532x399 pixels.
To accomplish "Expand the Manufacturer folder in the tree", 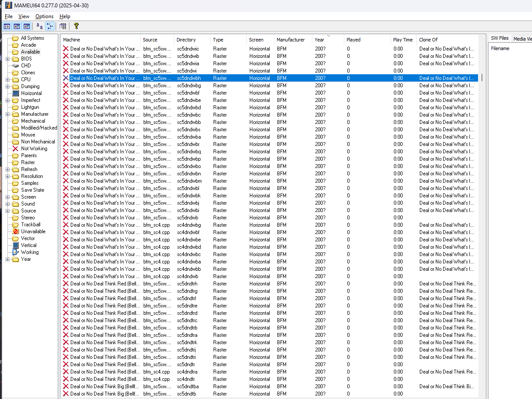I will (x=7, y=114).
